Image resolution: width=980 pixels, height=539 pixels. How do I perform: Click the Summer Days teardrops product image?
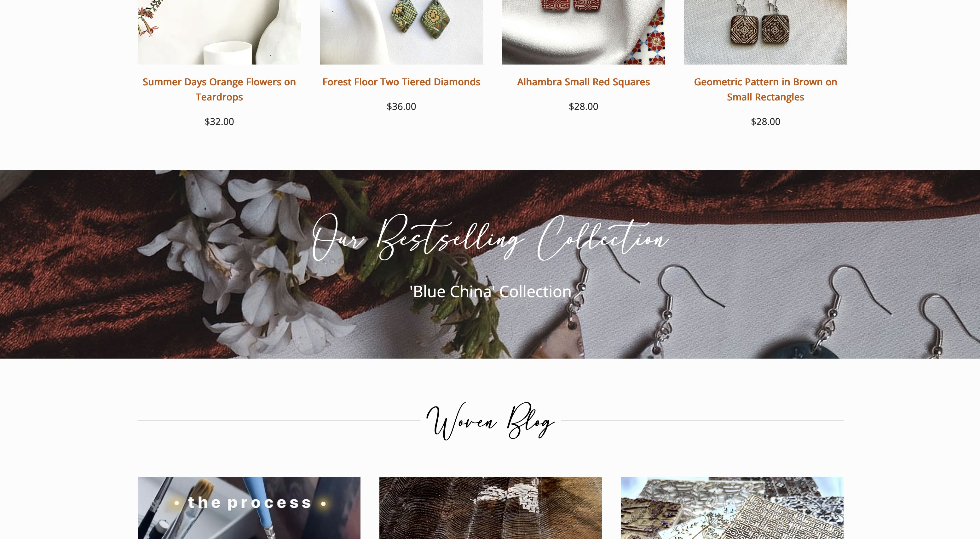(x=219, y=32)
